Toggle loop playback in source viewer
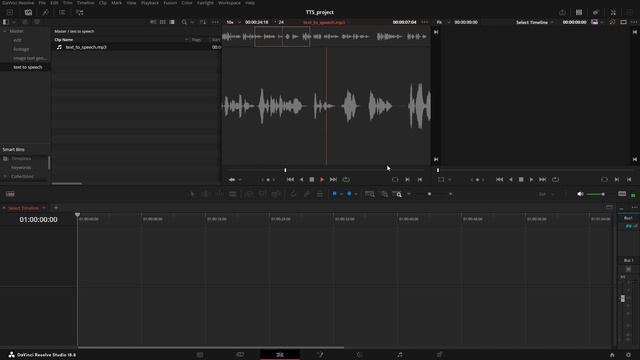The height and width of the screenshot is (360, 640). coord(346,180)
